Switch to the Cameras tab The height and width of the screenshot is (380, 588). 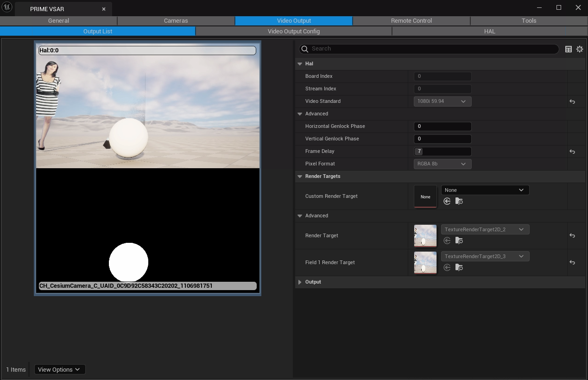click(176, 21)
